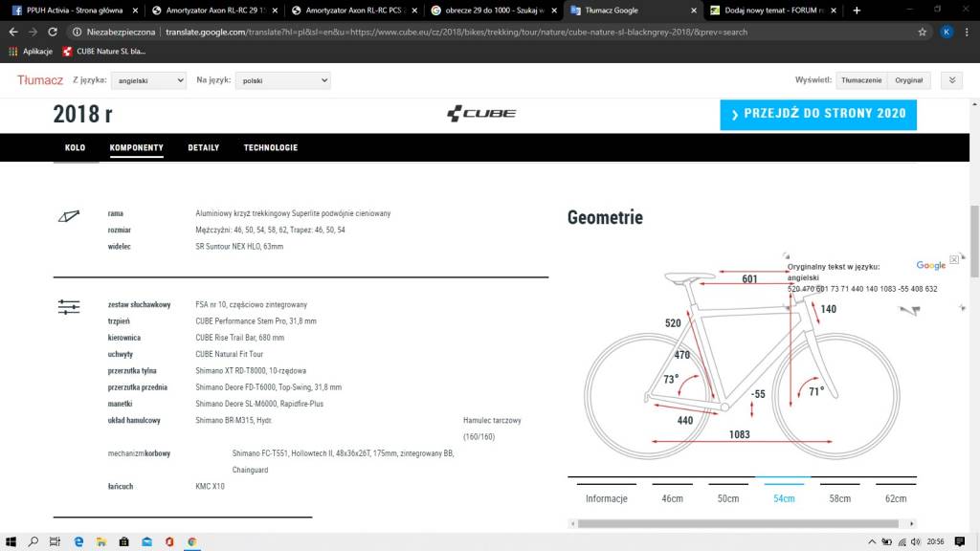Close the Google original text popup

(x=954, y=258)
